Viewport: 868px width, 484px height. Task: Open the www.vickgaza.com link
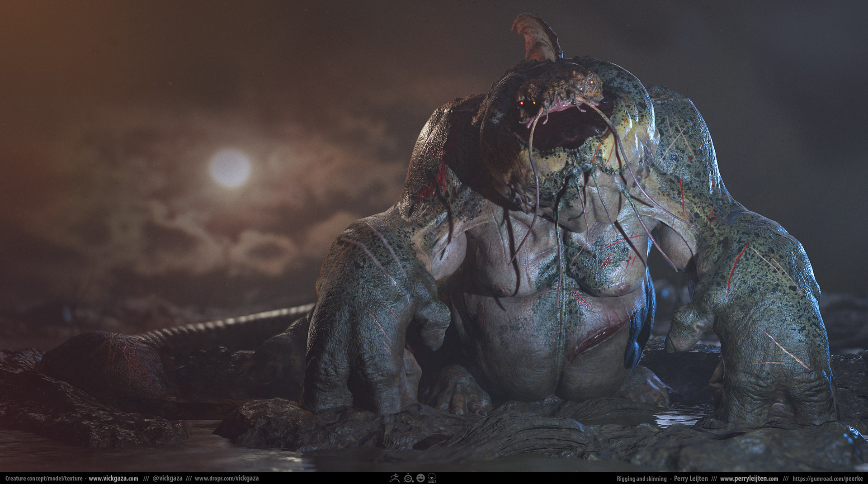113,478
